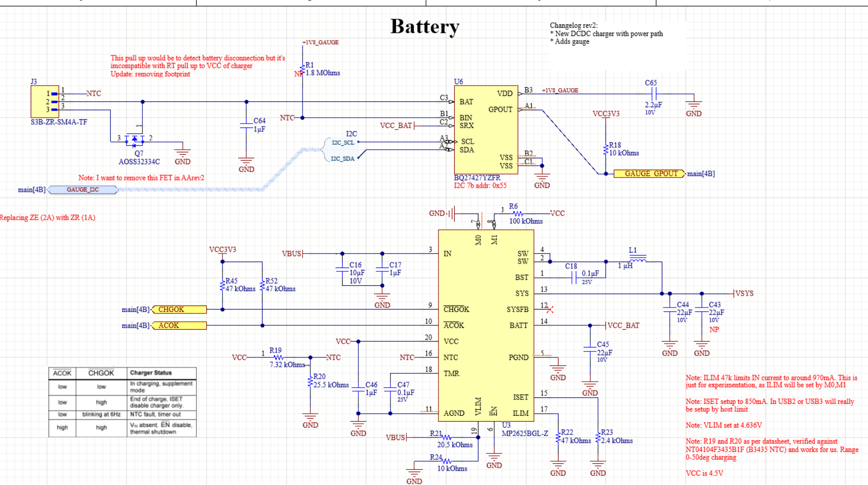868x485 pixels.
Task: Select the R6 100 kOhms resistor
Action: point(517,214)
